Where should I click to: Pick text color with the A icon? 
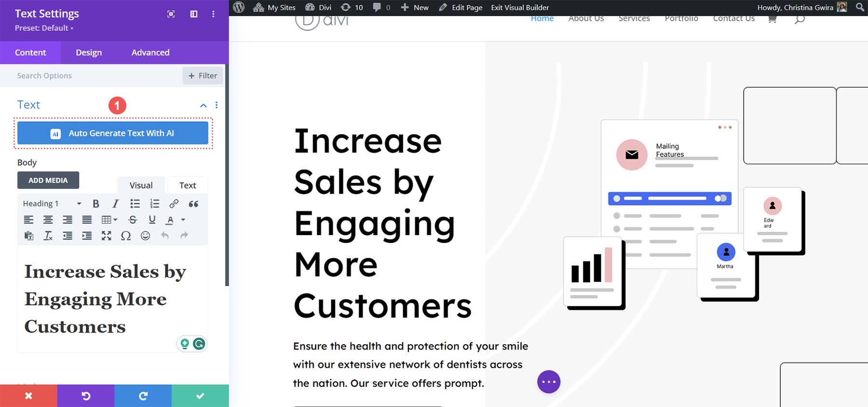[x=170, y=220]
